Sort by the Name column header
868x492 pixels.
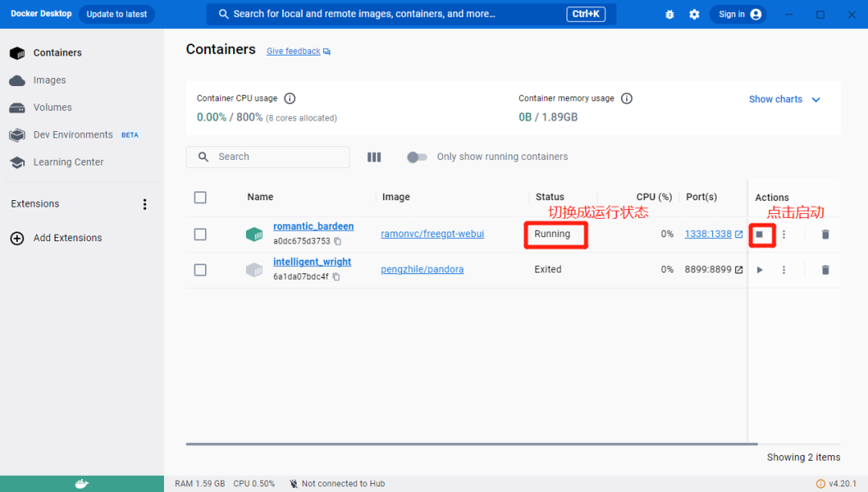point(260,197)
